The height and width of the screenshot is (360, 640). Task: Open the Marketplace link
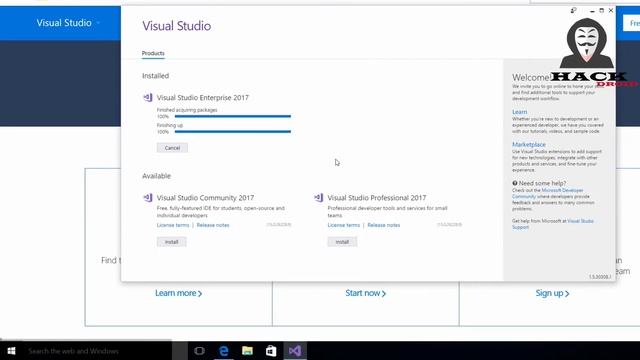point(529,144)
